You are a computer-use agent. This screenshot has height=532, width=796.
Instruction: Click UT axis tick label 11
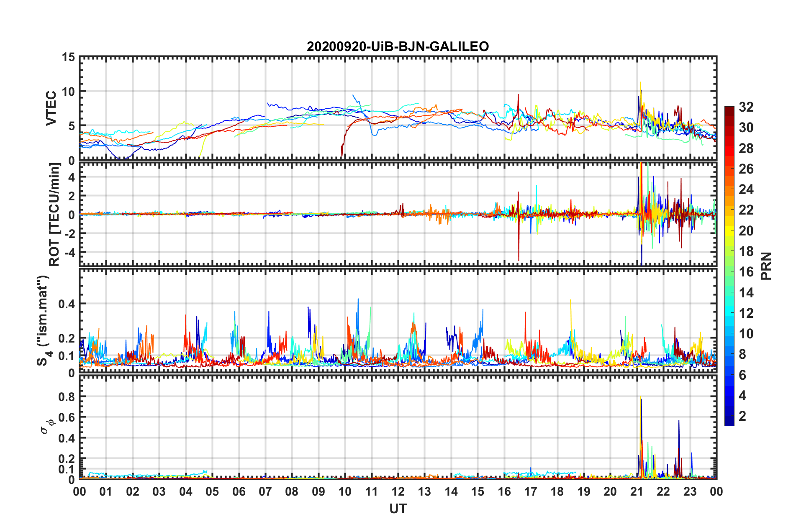coord(372,491)
